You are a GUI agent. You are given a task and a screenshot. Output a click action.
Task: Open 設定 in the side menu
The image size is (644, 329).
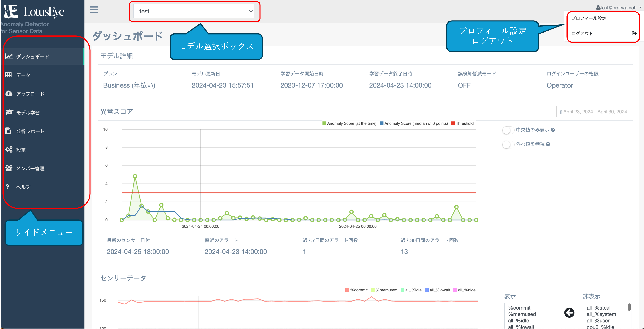[43, 150]
